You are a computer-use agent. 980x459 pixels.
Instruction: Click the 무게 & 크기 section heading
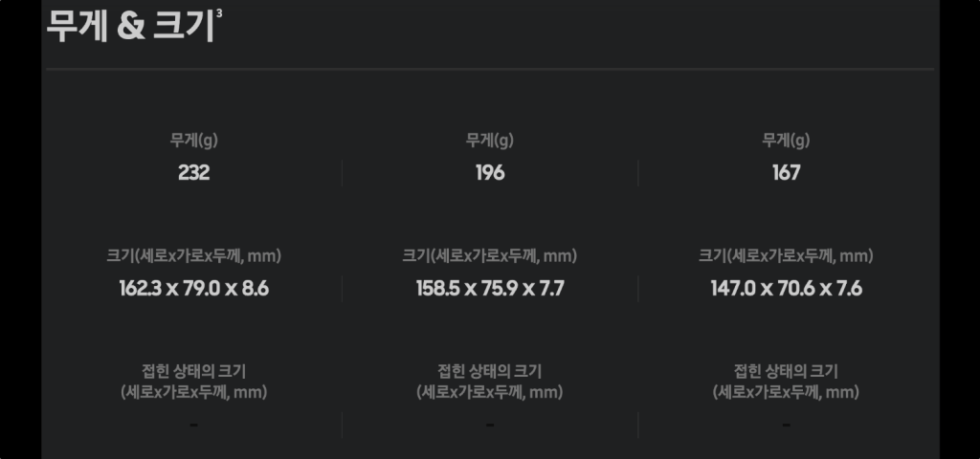tap(129, 28)
